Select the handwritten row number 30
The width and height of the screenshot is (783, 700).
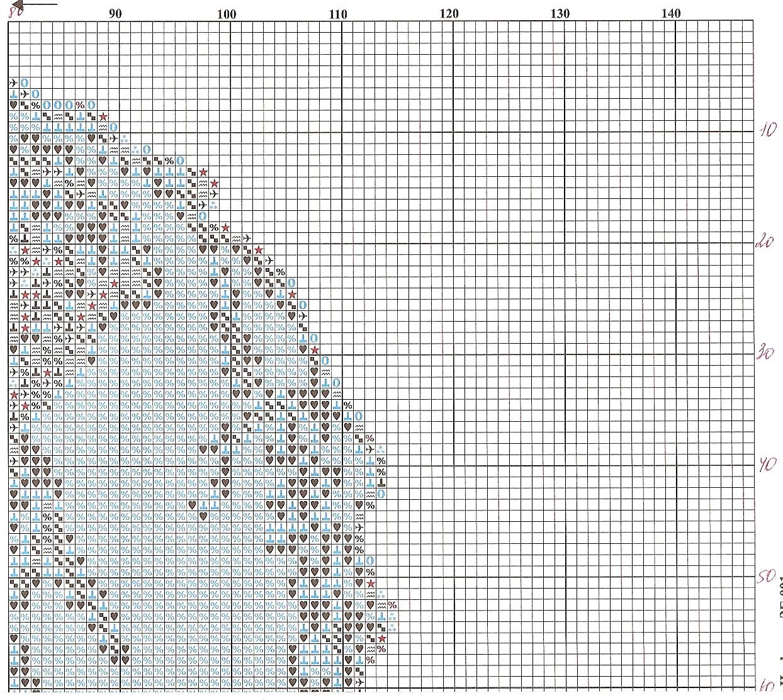click(764, 353)
